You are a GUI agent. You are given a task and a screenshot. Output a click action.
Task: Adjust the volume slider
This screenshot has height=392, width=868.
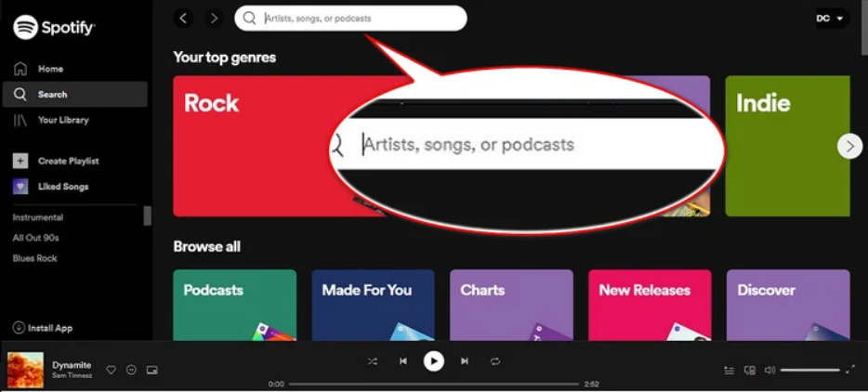(x=809, y=371)
